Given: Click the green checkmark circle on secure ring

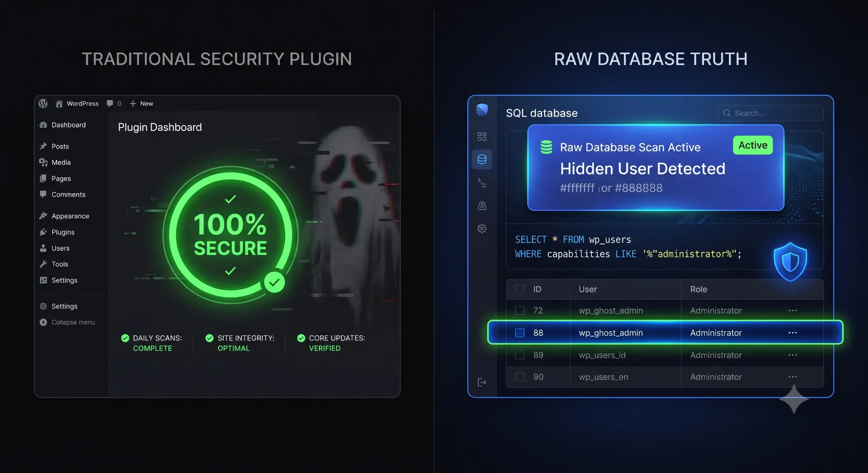Looking at the screenshot, I should point(274,282).
